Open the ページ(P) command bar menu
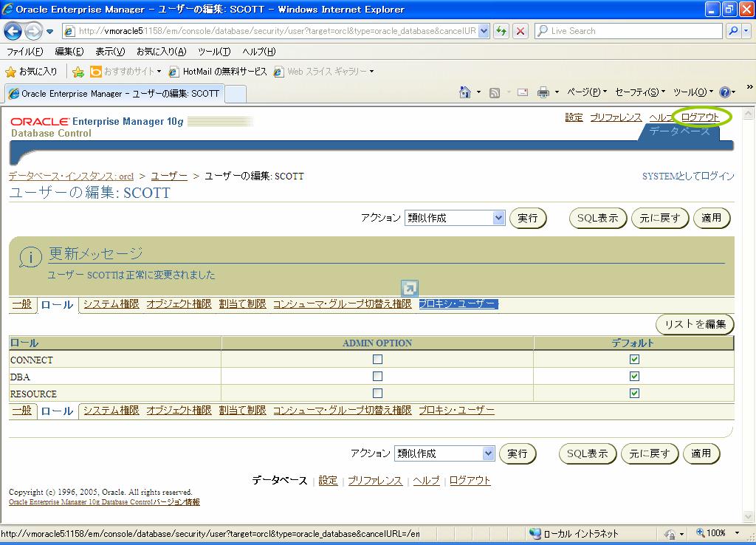The width and height of the screenshot is (756, 545). click(587, 92)
